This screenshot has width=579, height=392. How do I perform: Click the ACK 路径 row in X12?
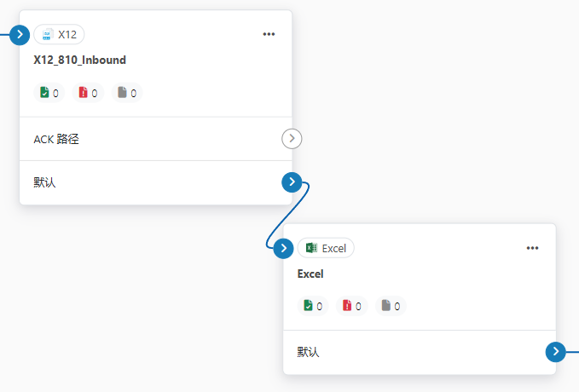[x=128, y=139]
